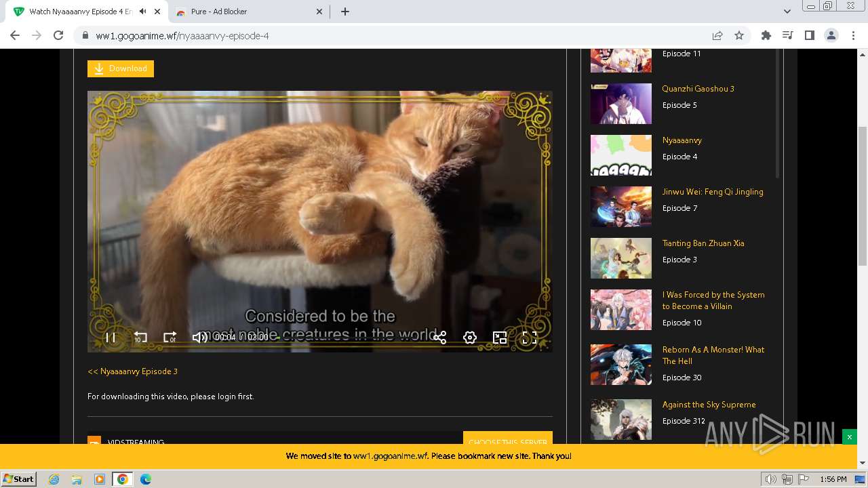Rewind video 10 seconds
Screen dimensions: 868x488
[140, 338]
